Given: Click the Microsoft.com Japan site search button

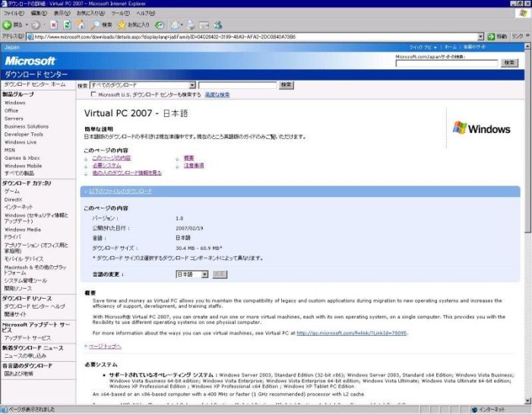Looking at the screenshot, I should coord(509,63).
